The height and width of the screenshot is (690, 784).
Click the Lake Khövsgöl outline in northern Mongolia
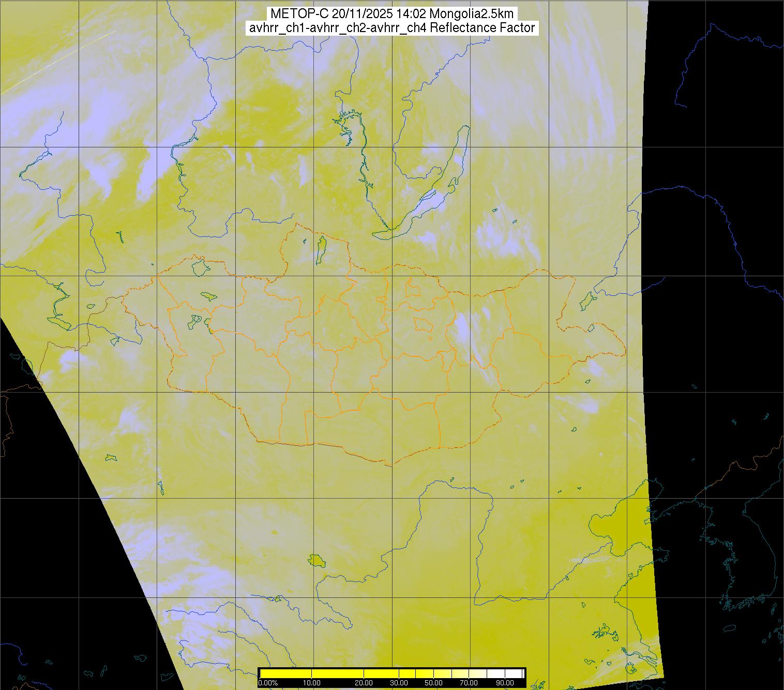tap(321, 247)
